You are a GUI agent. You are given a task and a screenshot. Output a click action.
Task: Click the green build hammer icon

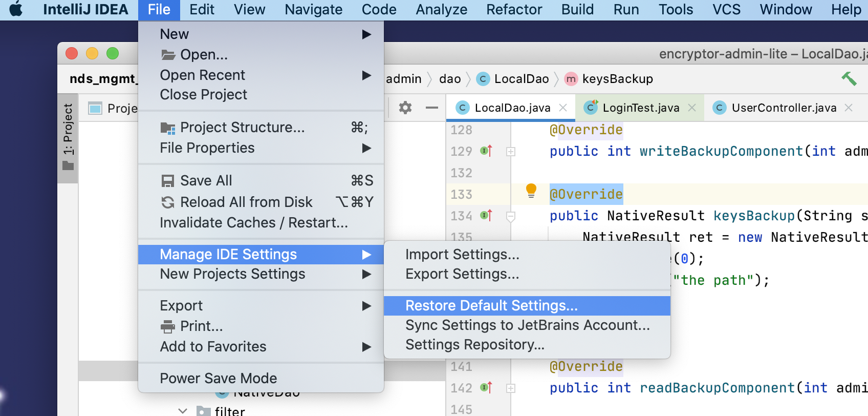tap(849, 78)
